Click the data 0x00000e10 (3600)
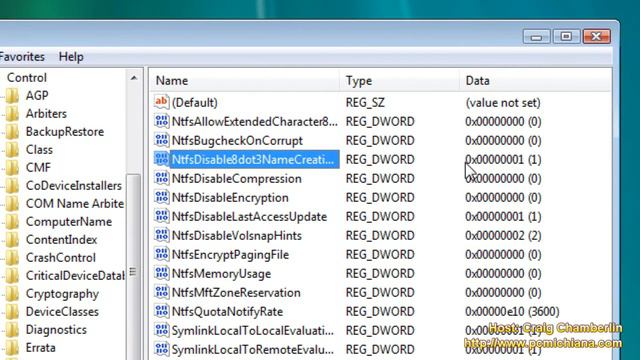 512,311
